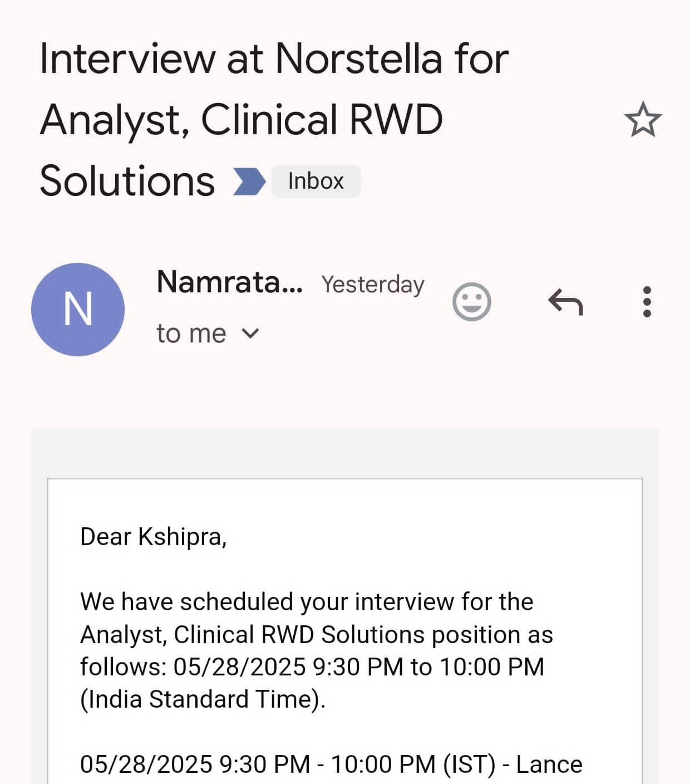
Task: Click the blue importance marker icon
Action: pyautogui.click(x=249, y=182)
